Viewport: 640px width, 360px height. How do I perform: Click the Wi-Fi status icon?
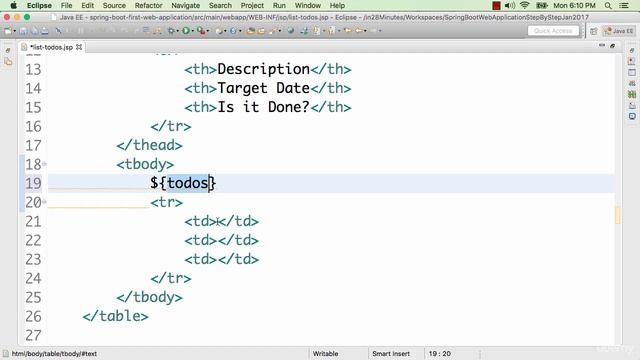click(x=525, y=5)
